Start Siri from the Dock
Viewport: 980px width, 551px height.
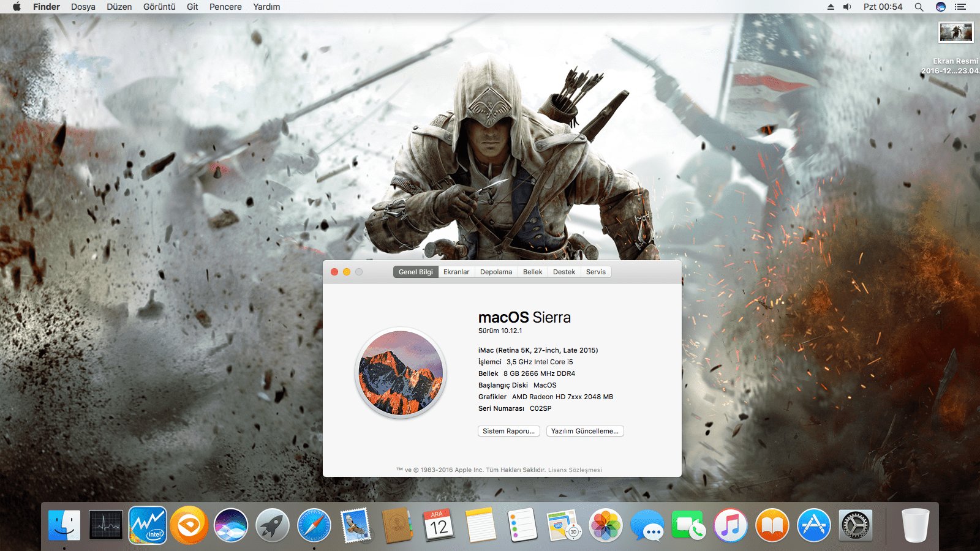(x=231, y=525)
